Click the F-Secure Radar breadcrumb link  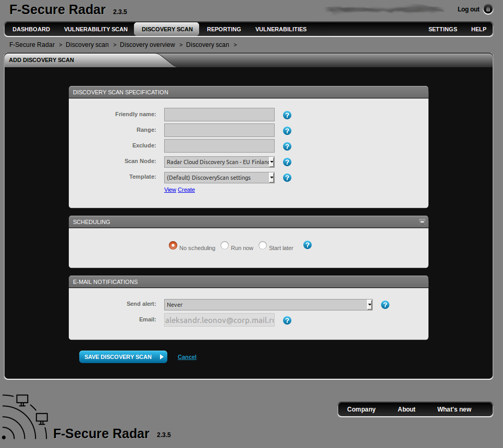32,45
